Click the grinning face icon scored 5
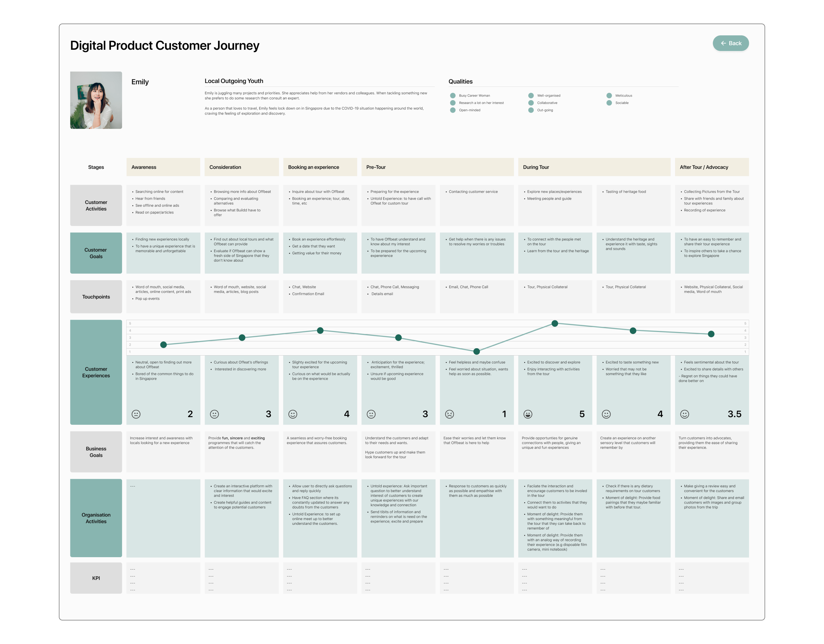This screenshot has height=644, width=824. [528, 414]
